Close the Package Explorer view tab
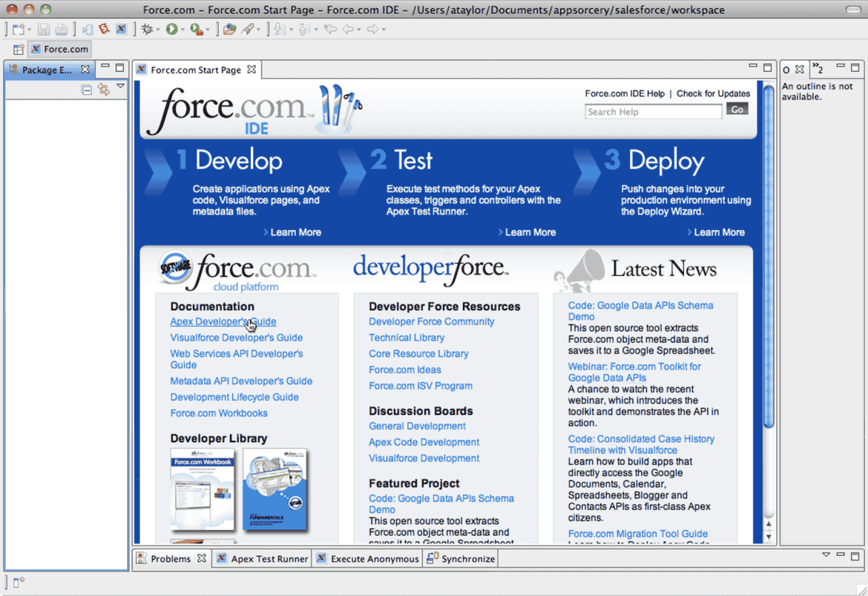The width and height of the screenshot is (868, 596). [x=85, y=69]
